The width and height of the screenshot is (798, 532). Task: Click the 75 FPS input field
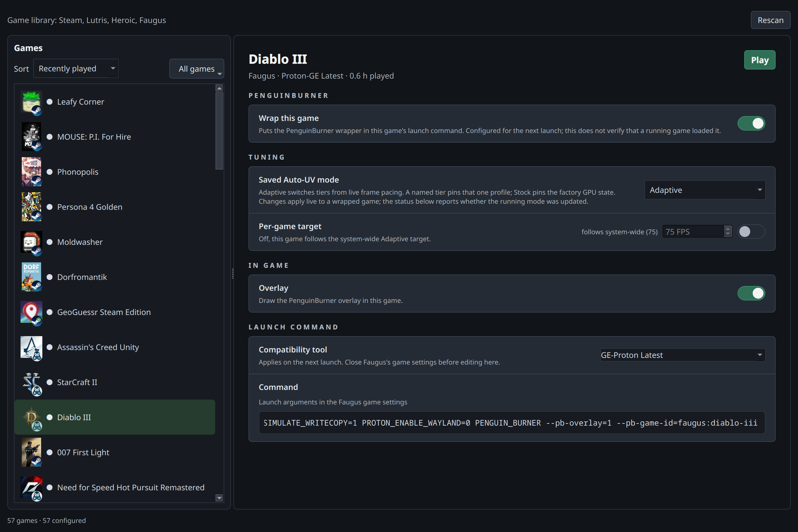coord(693,232)
